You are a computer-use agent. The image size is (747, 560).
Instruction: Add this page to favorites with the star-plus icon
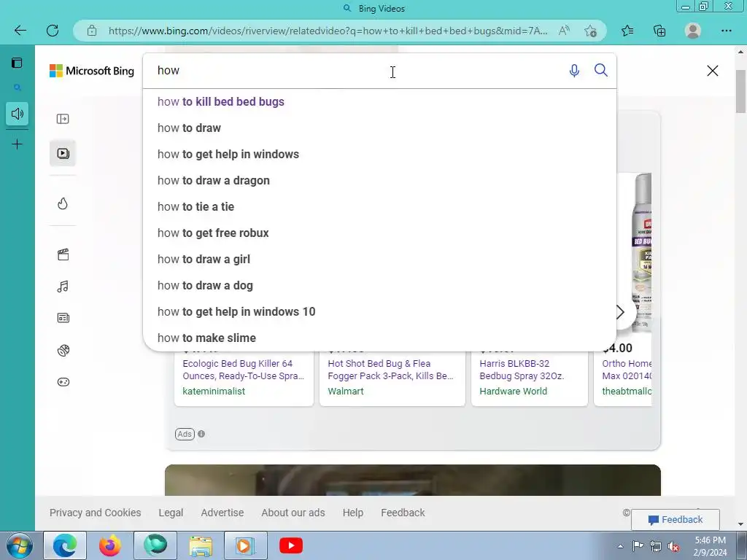[x=590, y=31]
